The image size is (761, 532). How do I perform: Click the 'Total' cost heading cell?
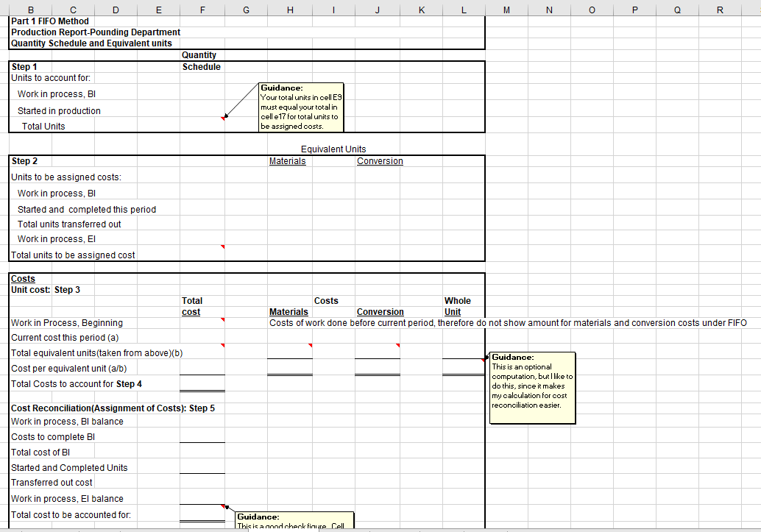coord(192,301)
